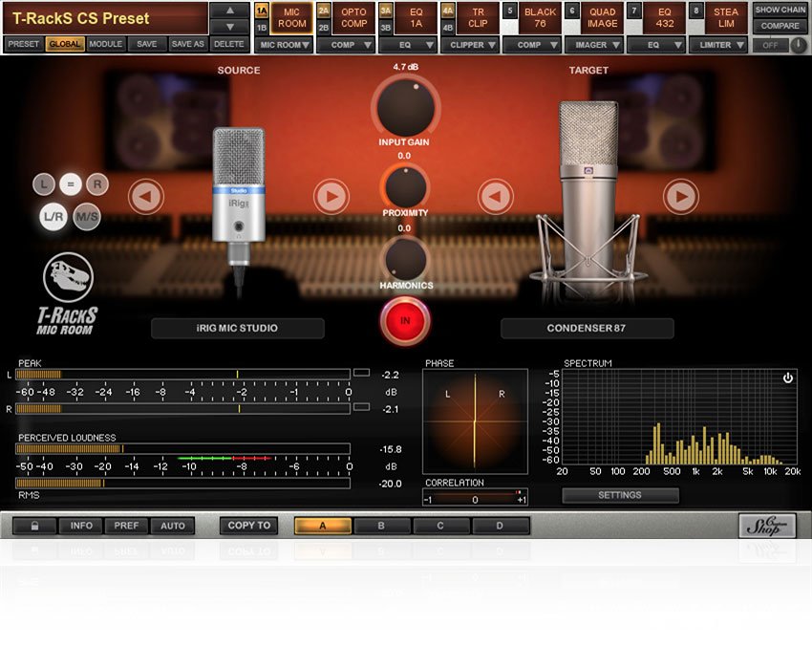Click SHOW CHAIN button
812x668 pixels.
(780, 10)
